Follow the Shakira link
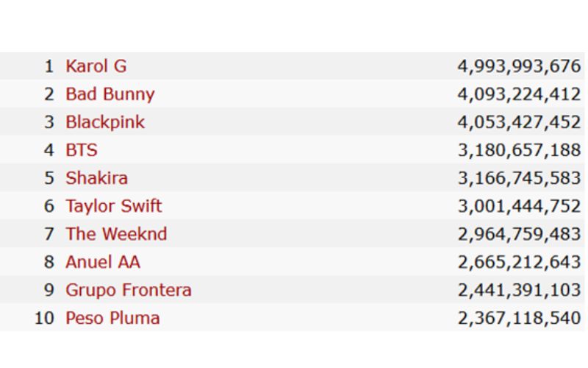Viewport: 588px width, 368px height. pyautogui.click(x=96, y=178)
